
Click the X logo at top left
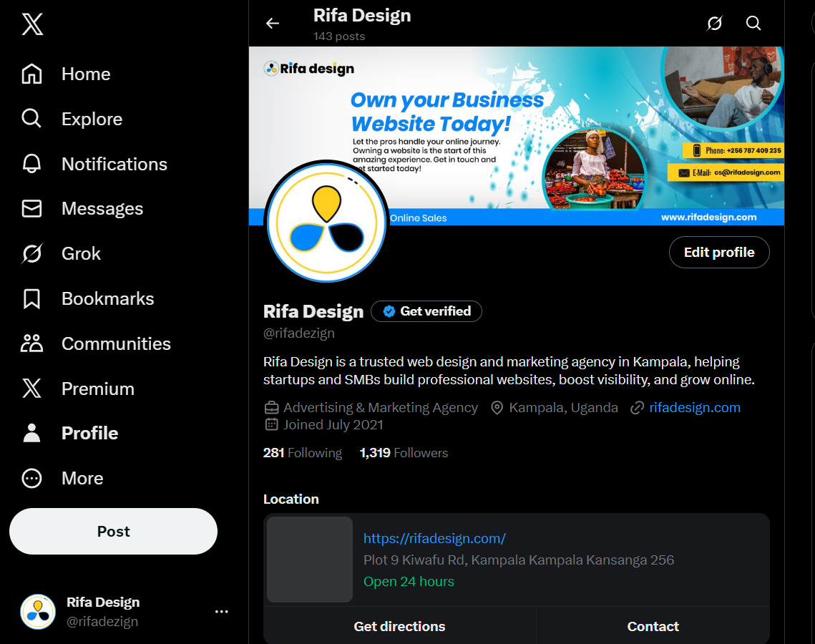(x=32, y=24)
